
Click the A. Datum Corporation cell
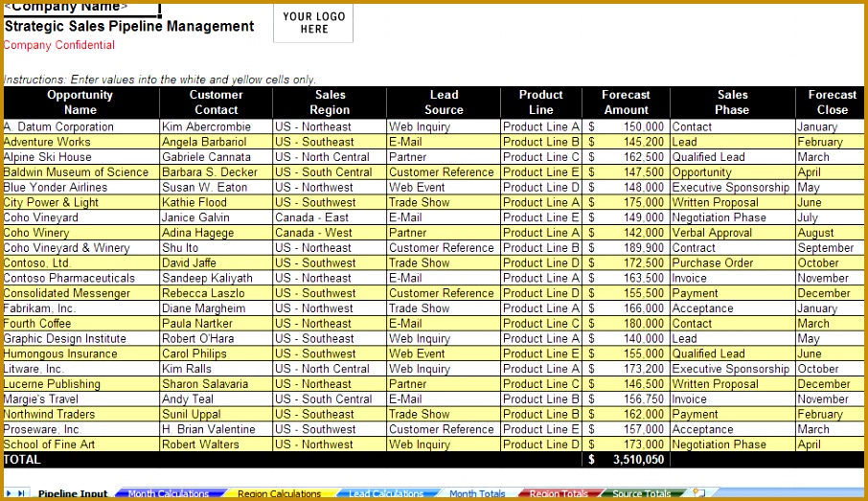pyautogui.click(x=81, y=126)
